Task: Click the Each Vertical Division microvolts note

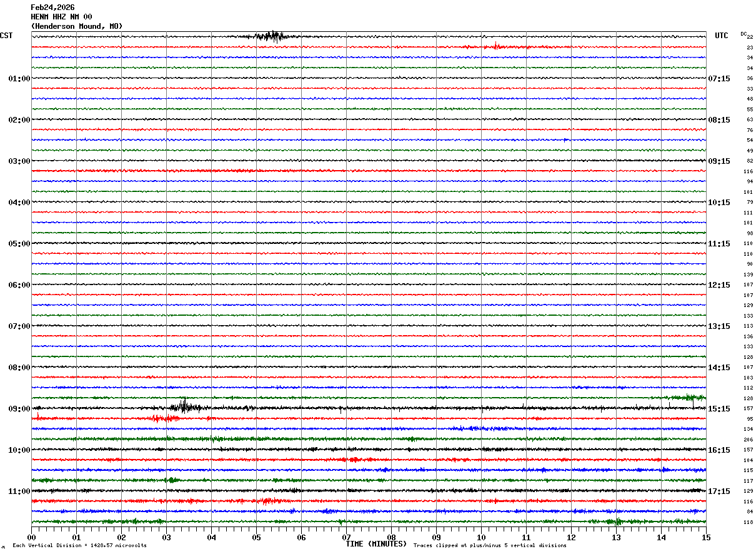Action: (x=80, y=545)
